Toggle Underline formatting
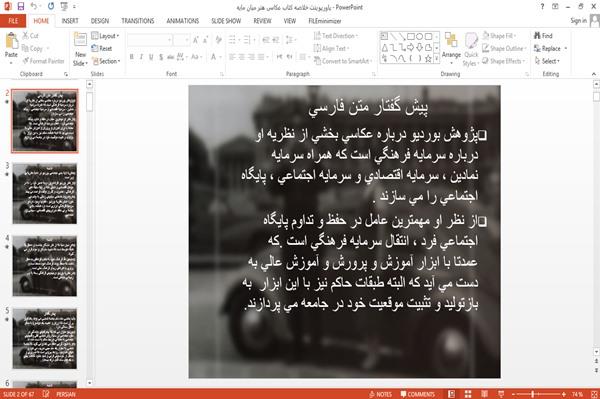The image size is (600, 399). pyautogui.click(x=151, y=57)
